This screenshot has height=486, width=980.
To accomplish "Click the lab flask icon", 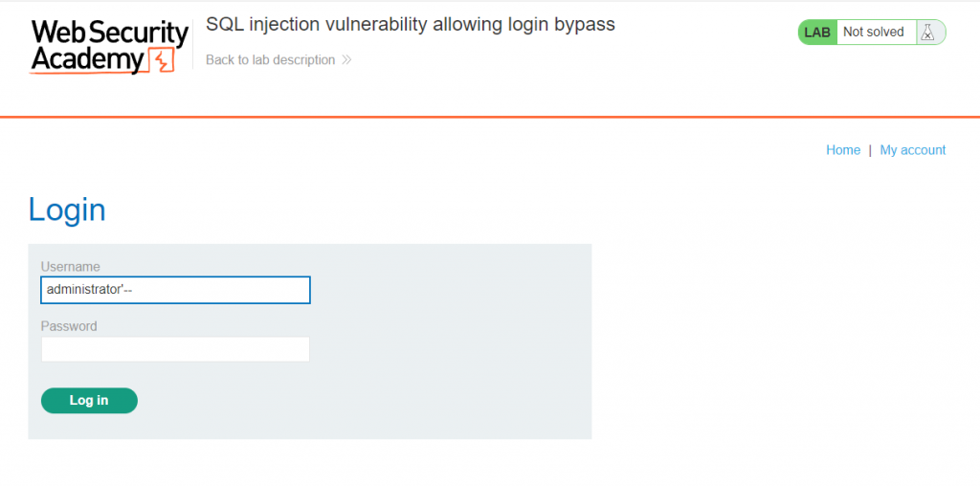I will pyautogui.click(x=926, y=33).
